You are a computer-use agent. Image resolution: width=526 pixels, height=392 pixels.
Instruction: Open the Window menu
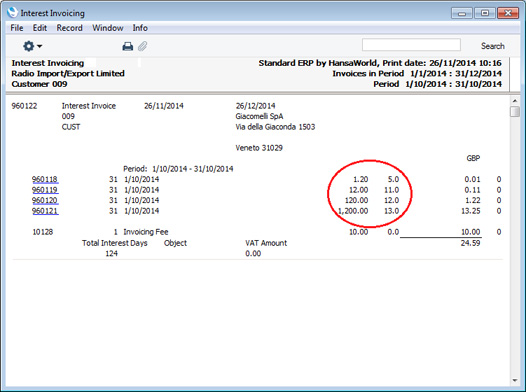point(108,28)
